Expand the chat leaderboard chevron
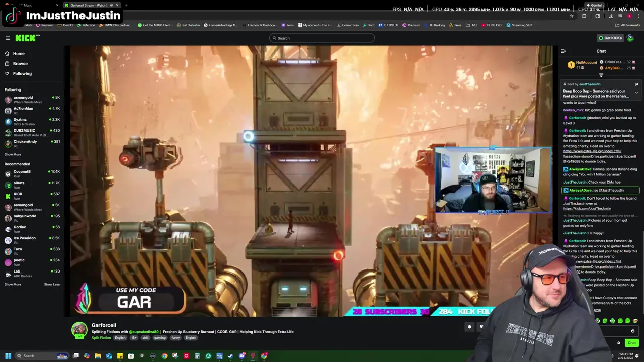Screen dimensions: 644x362 (x=601, y=75)
